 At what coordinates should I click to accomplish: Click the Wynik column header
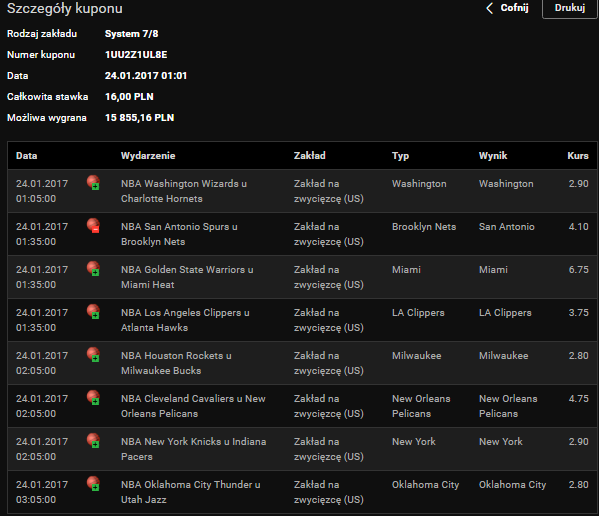pyautogui.click(x=493, y=155)
